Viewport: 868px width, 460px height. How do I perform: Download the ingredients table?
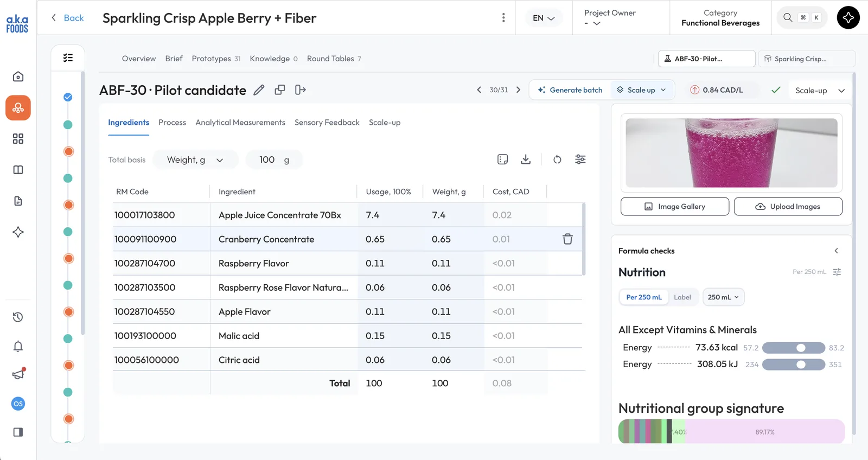526,159
